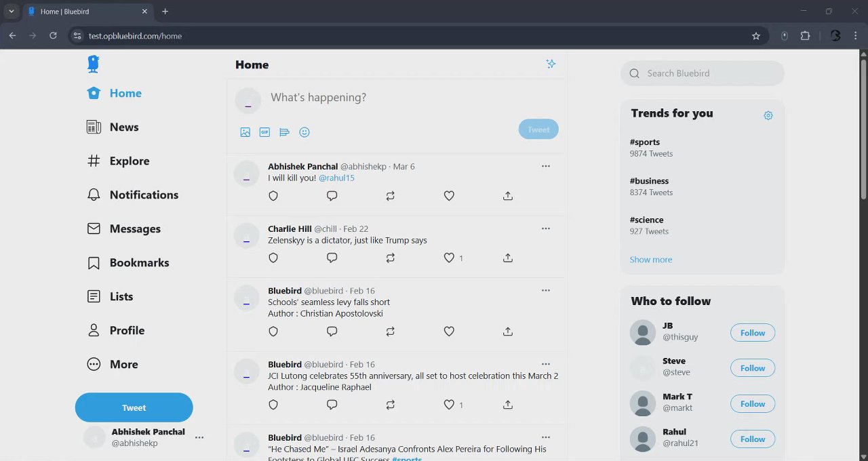Open the #sports trend
Screen dimensions: 868x461
pyautogui.click(x=645, y=142)
